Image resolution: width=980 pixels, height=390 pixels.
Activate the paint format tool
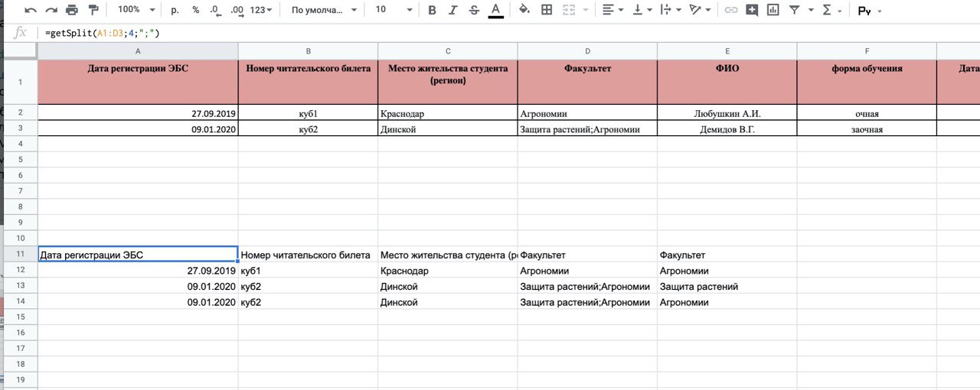(x=93, y=10)
